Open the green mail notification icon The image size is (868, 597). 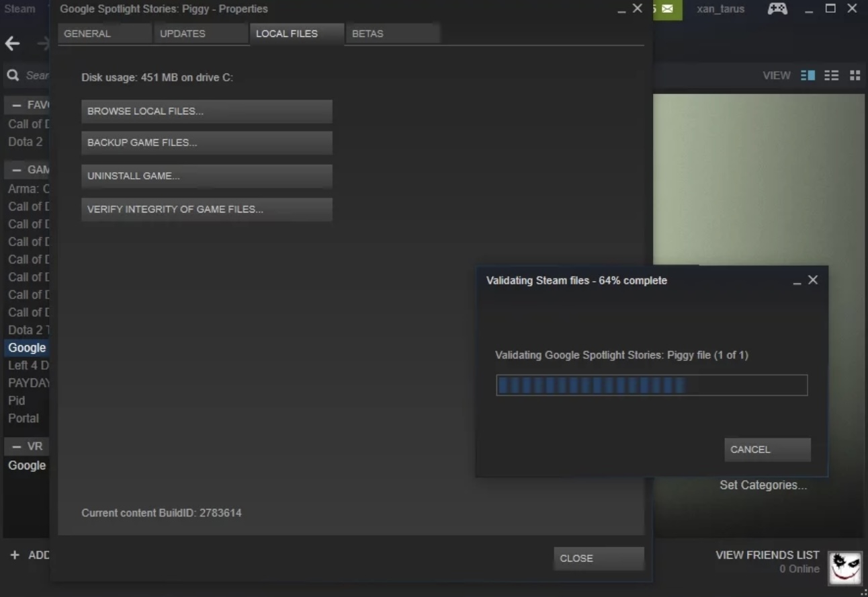click(668, 9)
